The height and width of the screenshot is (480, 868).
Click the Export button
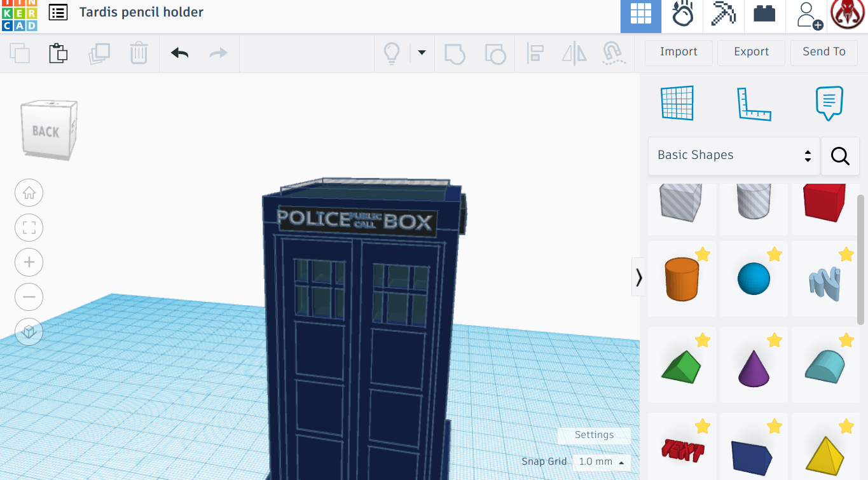click(x=751, y=53)
